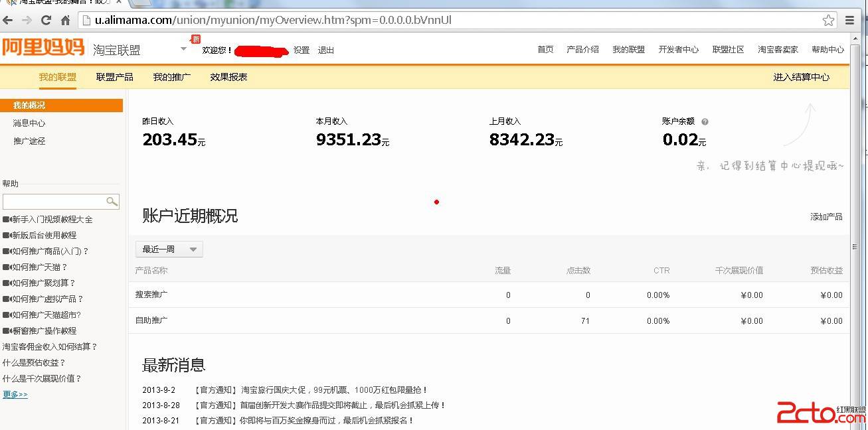Switch to the 效果报表 tab
The width and height of the screenshot is (868, 430).
pos(228,77)
